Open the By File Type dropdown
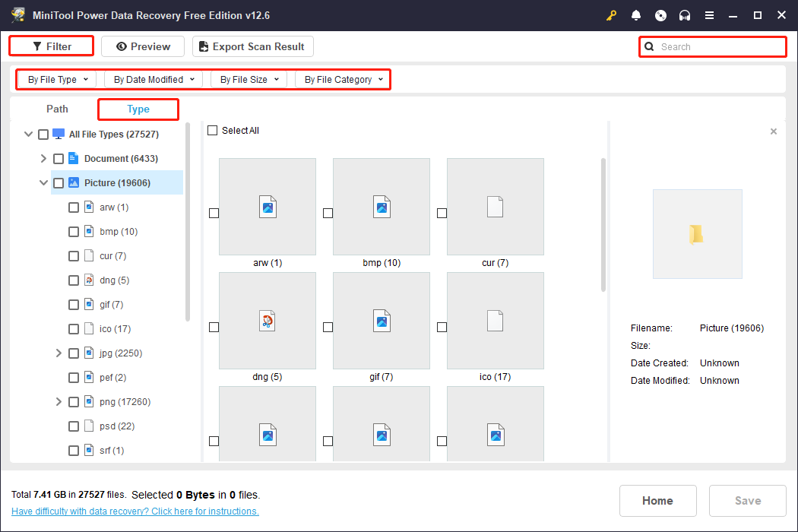 [55, 79]
